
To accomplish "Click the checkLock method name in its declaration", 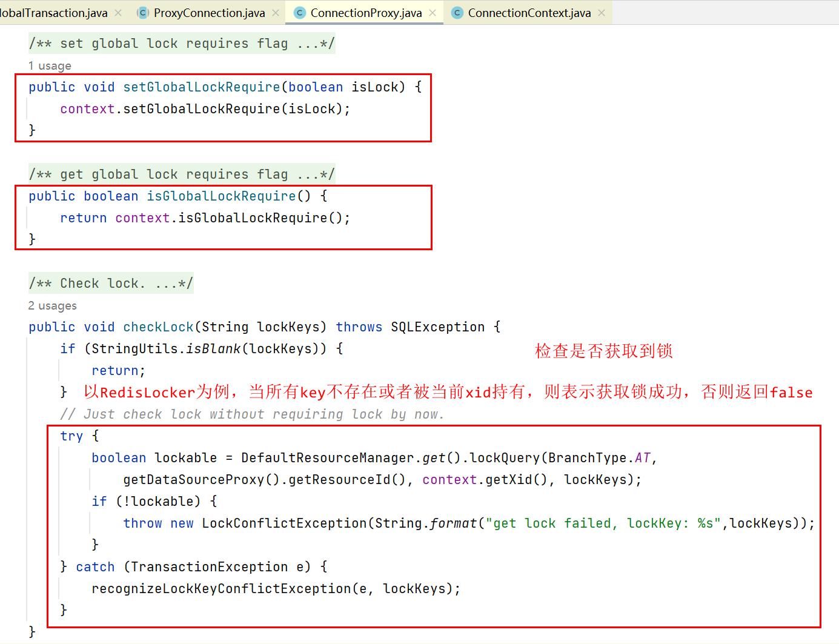I will point(158,327).
